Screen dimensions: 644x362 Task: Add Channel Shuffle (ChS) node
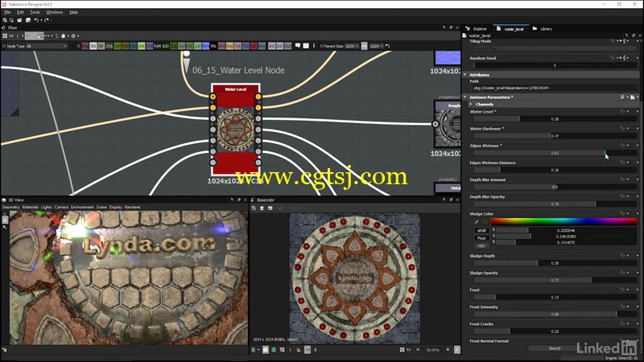click(109, 46)
